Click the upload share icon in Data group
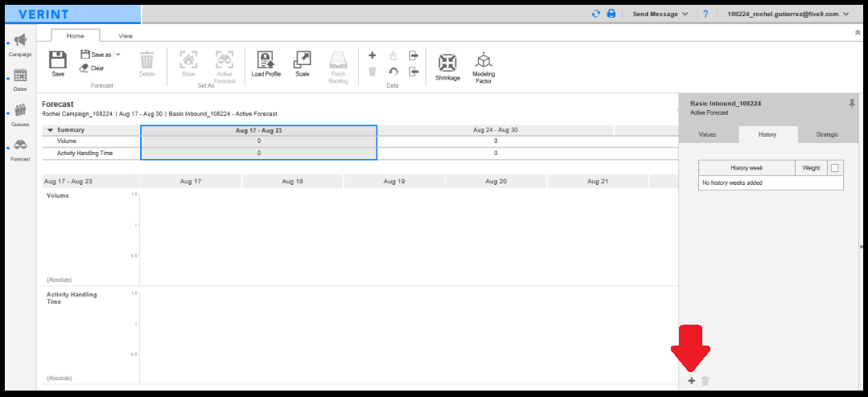868x397 pixels. point(393,55)
